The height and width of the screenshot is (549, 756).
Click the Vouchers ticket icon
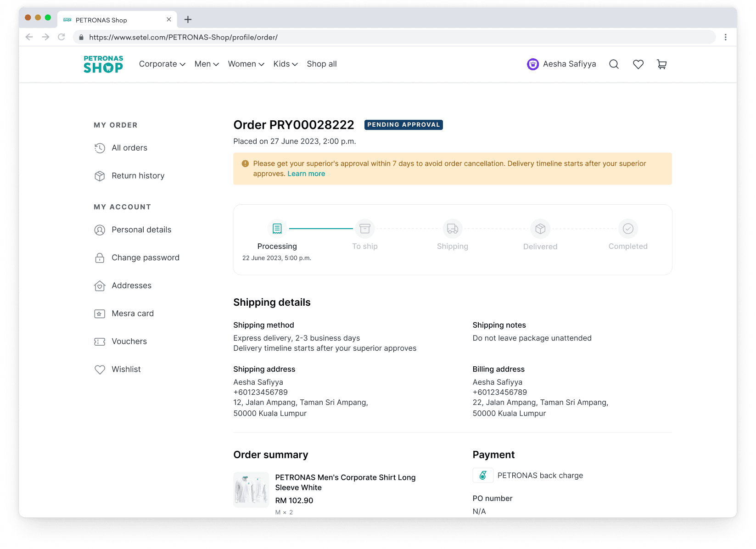click(100, 342)
